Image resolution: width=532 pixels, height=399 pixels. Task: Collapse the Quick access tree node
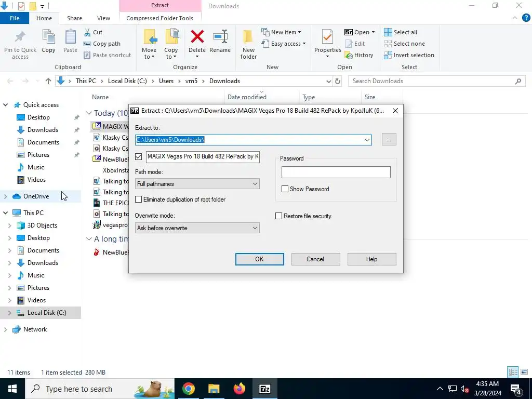5,105
